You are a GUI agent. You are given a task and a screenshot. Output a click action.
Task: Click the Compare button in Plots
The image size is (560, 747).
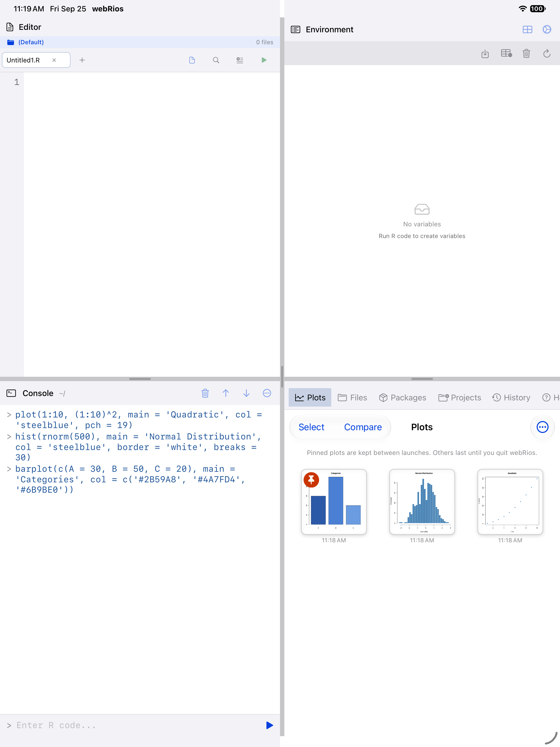363,427
